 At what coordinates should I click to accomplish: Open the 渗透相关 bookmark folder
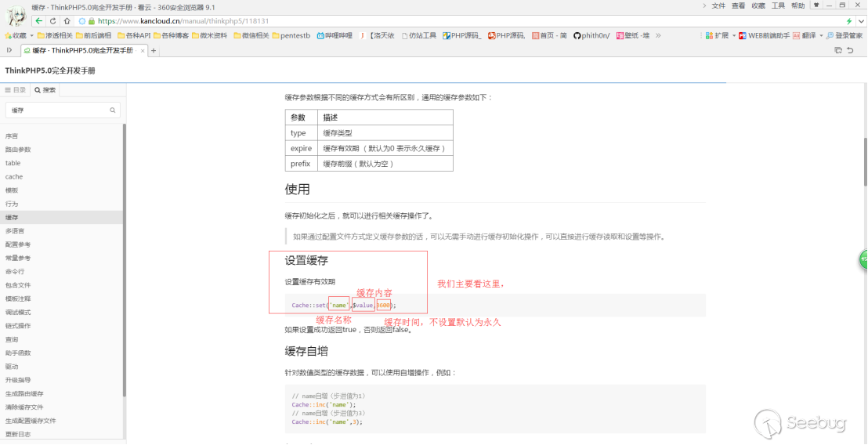coord(55,35)
